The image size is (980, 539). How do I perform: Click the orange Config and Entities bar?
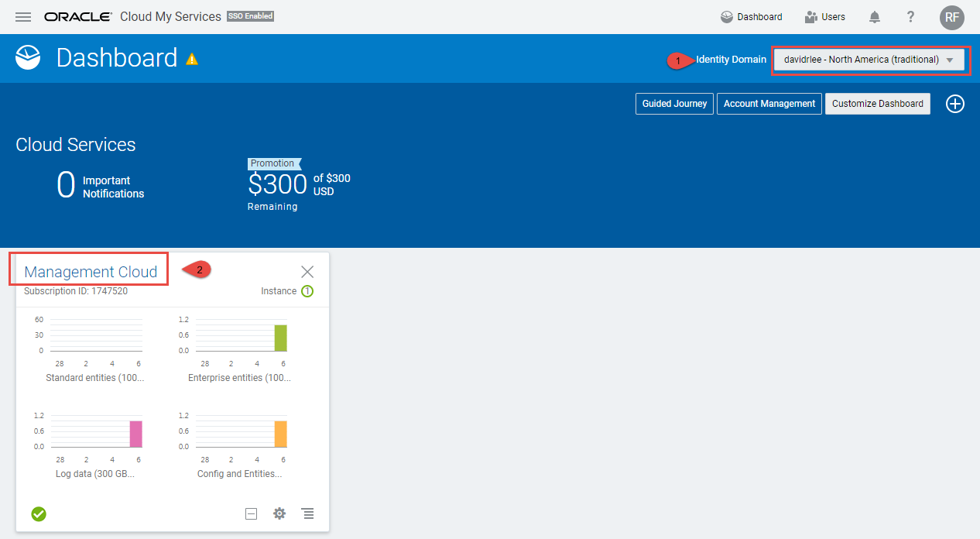click(x=281, y=434)
